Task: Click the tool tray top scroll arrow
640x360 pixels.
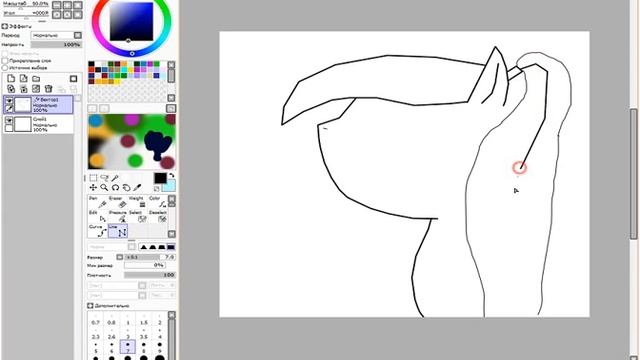Action: [172, 199]
